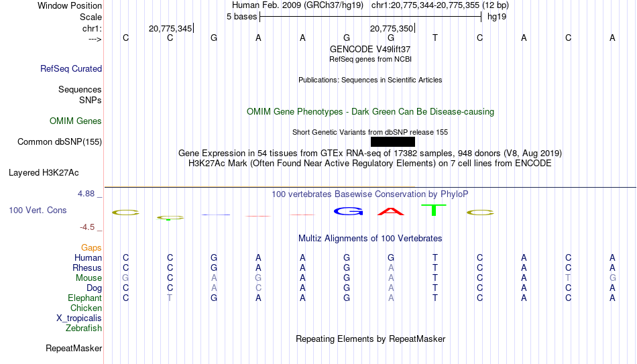Click the faded T base in Mouse row
Viewport: 637px width, 364px height.
(568, 278)
